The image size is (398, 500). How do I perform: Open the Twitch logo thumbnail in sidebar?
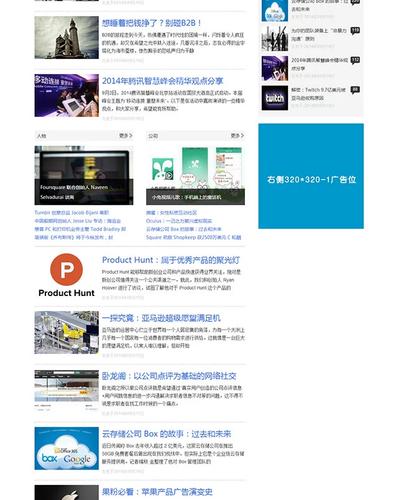coord(275,98)
